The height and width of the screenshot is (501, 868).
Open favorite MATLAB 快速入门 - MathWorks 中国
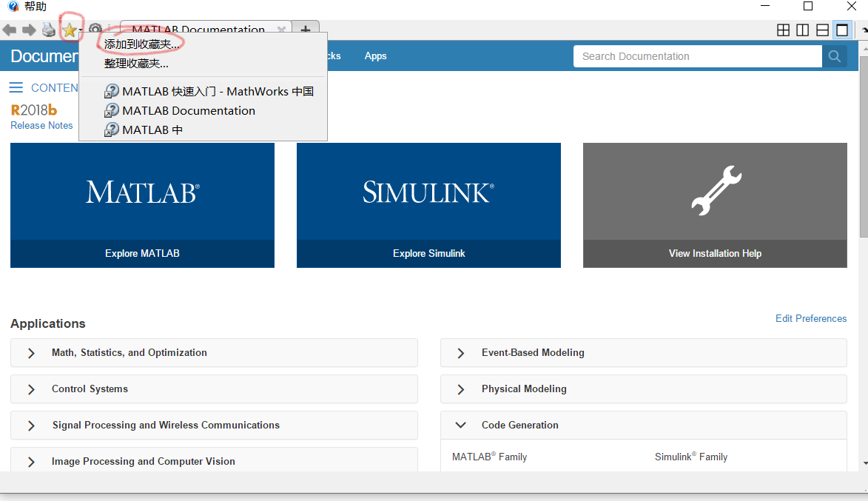203,91
